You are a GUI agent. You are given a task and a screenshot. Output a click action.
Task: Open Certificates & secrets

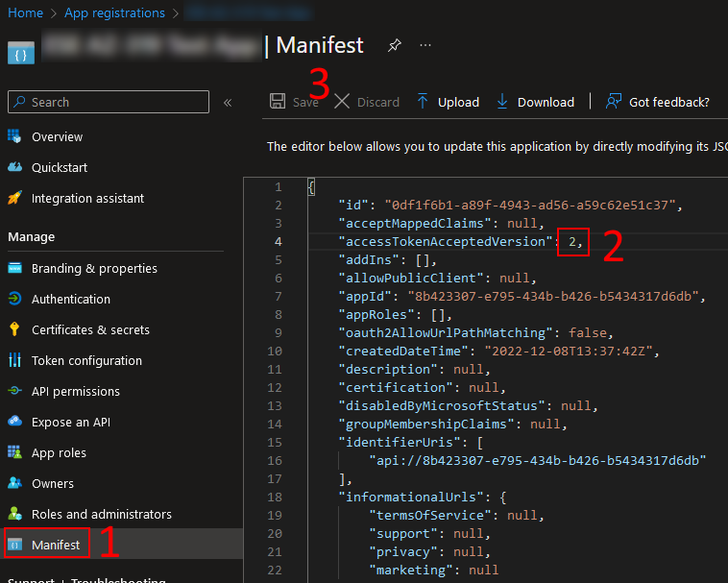[x=90, y=329]
